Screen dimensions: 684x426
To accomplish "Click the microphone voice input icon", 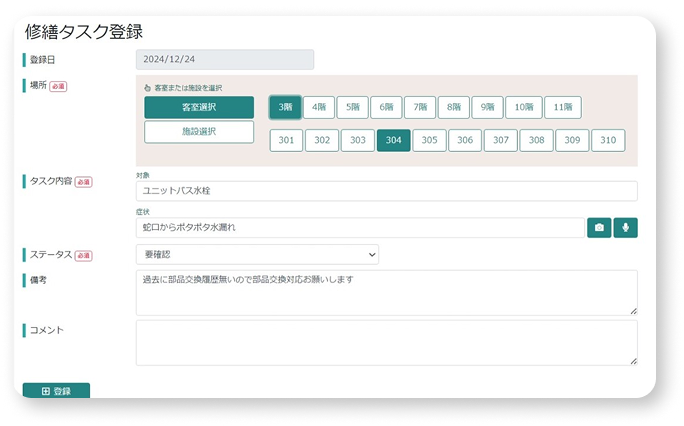I will 626,228.
